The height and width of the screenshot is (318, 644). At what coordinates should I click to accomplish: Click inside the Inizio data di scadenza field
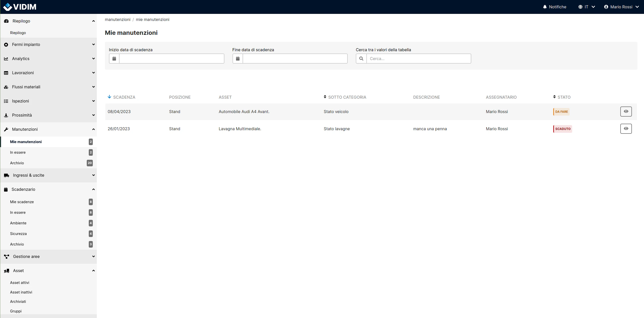171,58
